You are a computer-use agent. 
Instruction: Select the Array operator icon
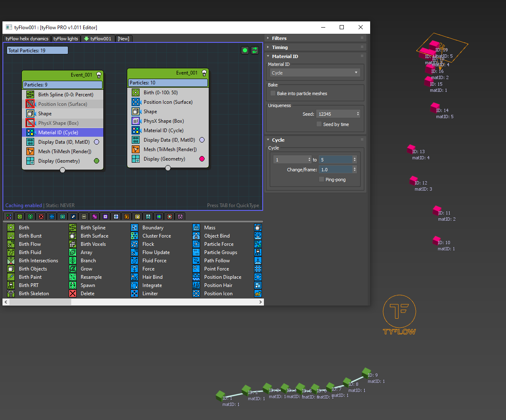tap(73, 252)
